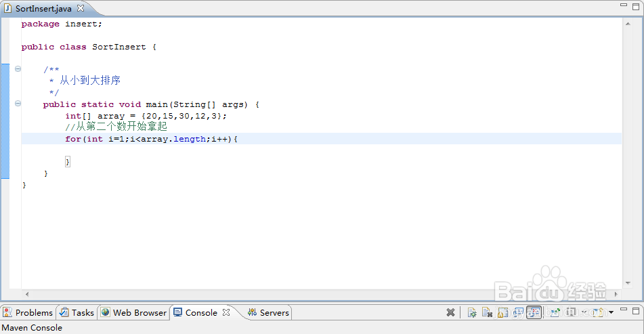Click the 'package insert;' line
Screen dimensions: 644x334
coord(62,24)
